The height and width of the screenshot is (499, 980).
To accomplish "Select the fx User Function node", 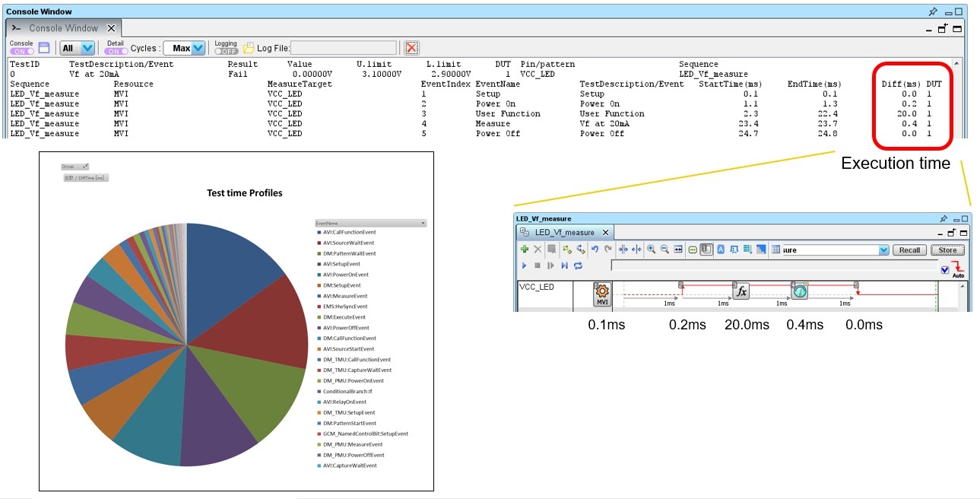I will pos(741,291).
